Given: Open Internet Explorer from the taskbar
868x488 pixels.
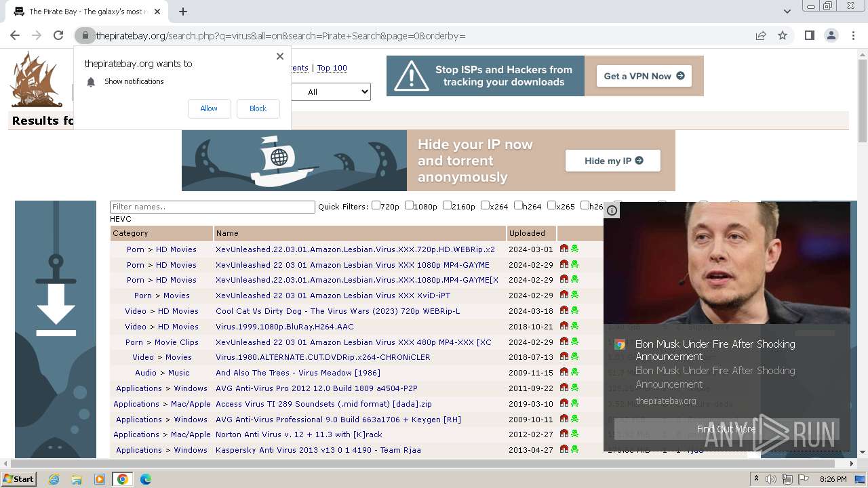Looking at the screenshot, I should click(54, 479).
